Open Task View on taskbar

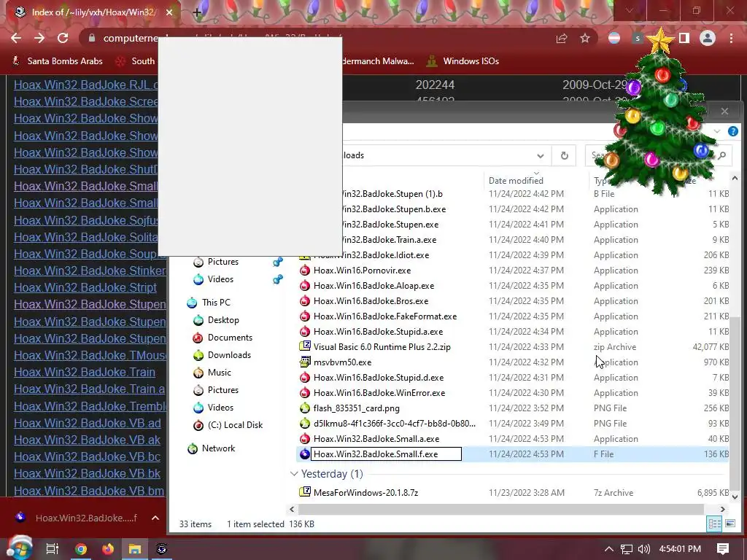(53, 549)
